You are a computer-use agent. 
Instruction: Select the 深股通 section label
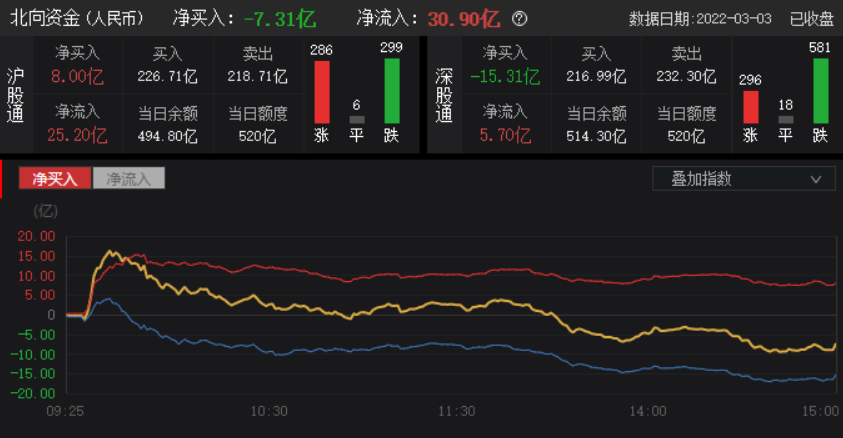[444, 95]
